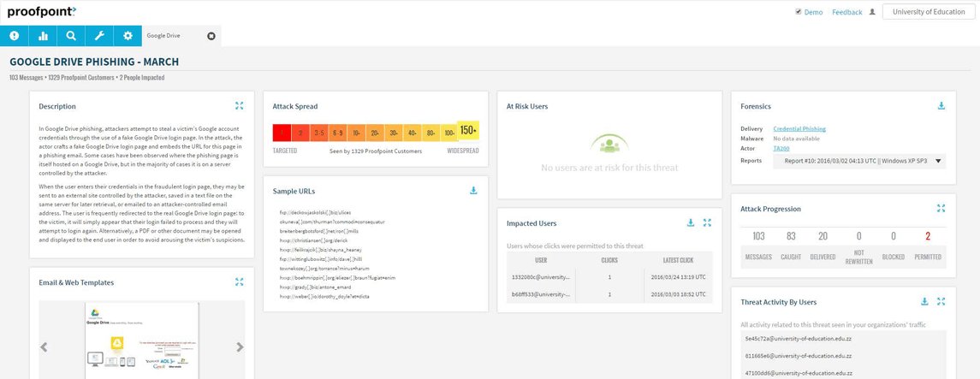Sort by the USER column header
980x379 pixels.
click(541, 259)
